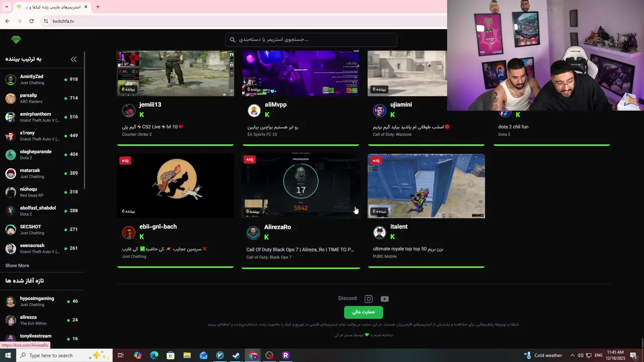Go back using browser back arrow

point(7,21)
